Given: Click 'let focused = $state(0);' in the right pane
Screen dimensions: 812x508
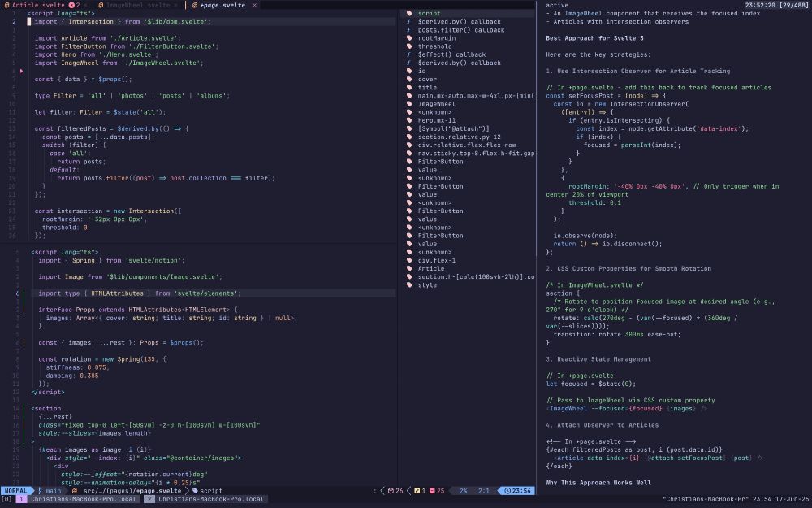Looking at the screenshot, I should coord(591,384).
